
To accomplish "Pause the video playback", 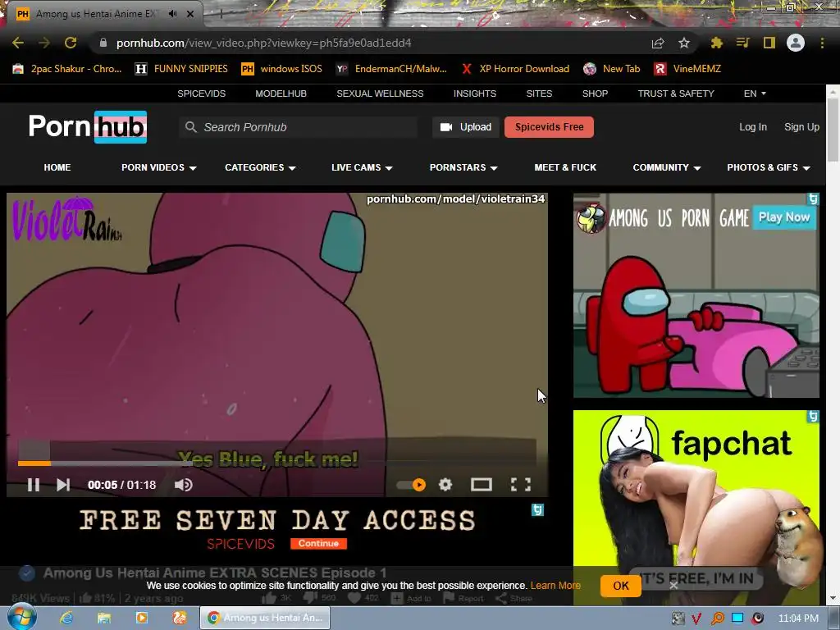I will (x=33, y=485).
